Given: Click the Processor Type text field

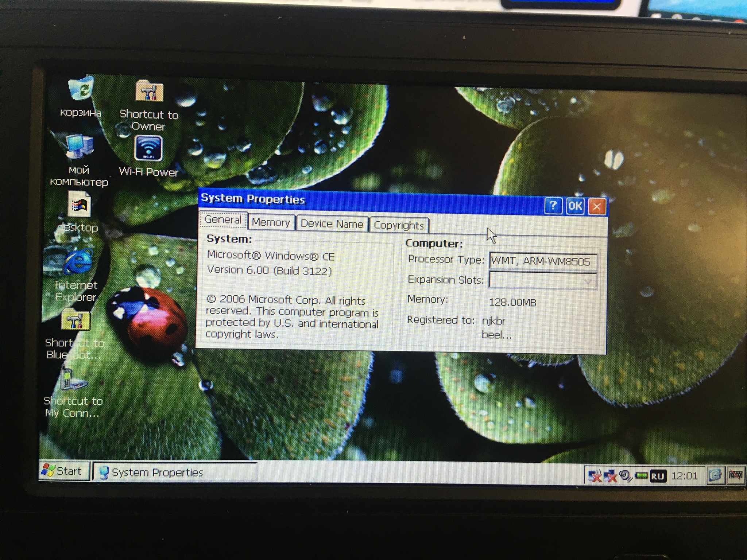Looking at the screenshot, I should click(542, 261).
